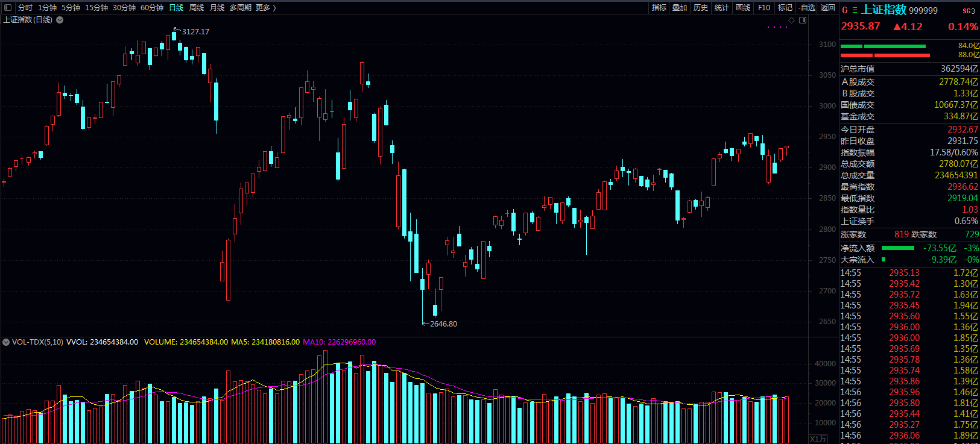The image size is (980, 444).
Task: Switch to 月线 monthly chart
Action: (217, 8)
